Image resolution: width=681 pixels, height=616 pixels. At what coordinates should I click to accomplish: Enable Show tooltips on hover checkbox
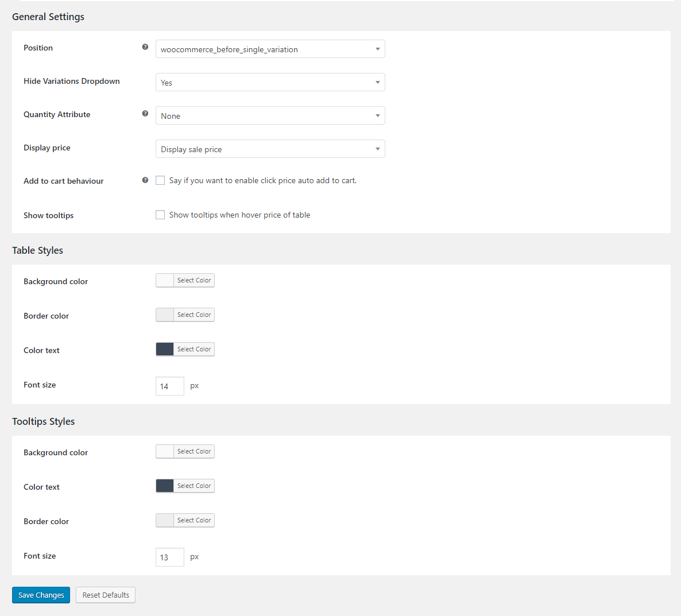[160, 215]
